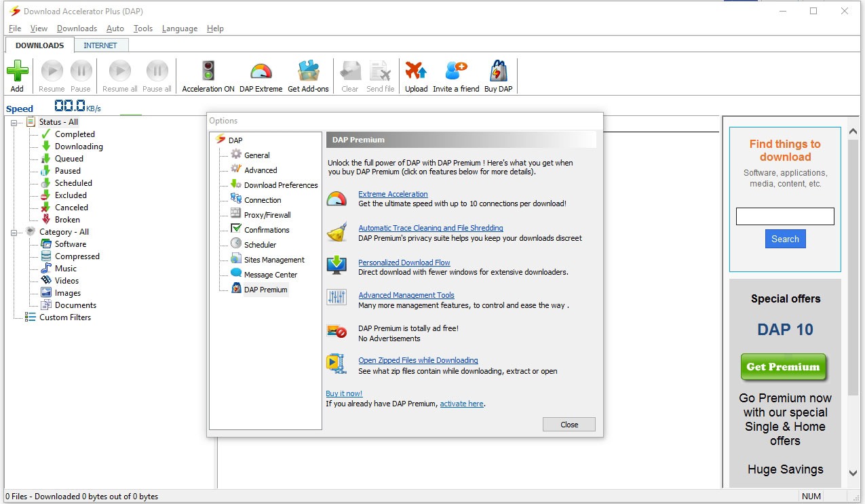
Task: Click the Upload airplane icon
Action: click(416, 71)
